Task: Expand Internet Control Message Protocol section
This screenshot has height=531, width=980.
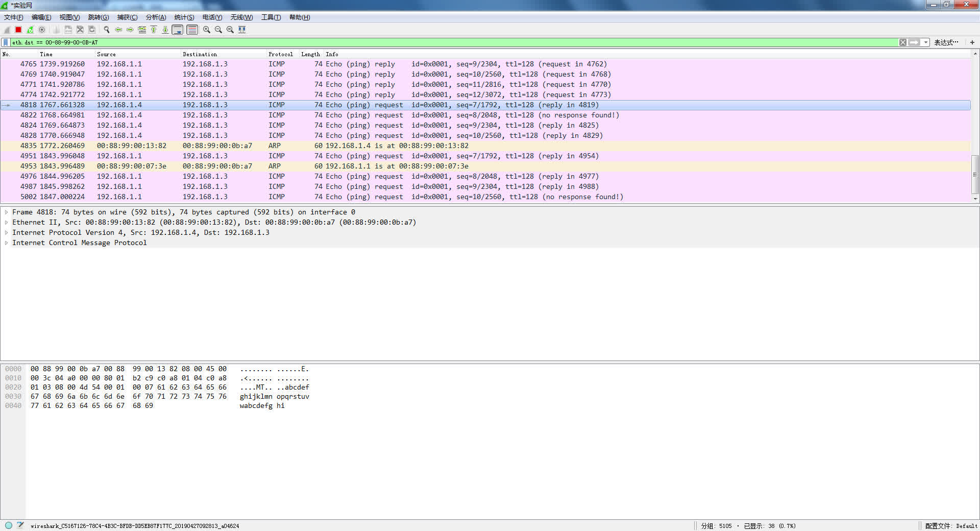Action: coord(6,243)
